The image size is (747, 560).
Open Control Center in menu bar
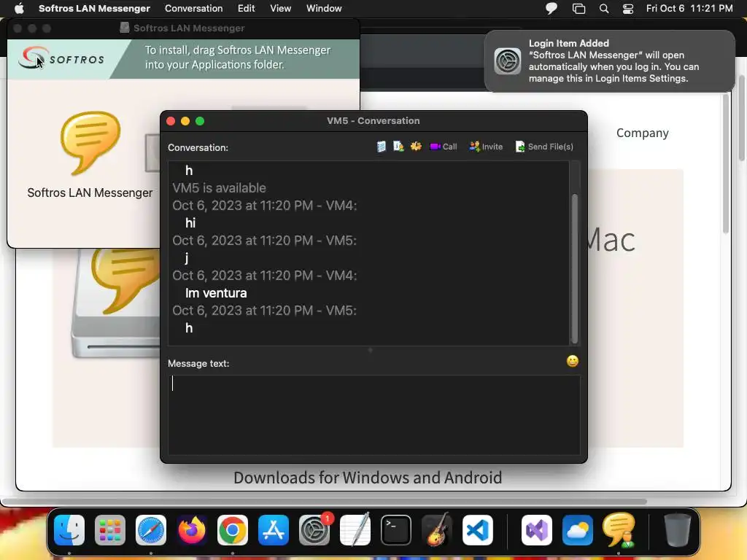click(x=628, y=9)
